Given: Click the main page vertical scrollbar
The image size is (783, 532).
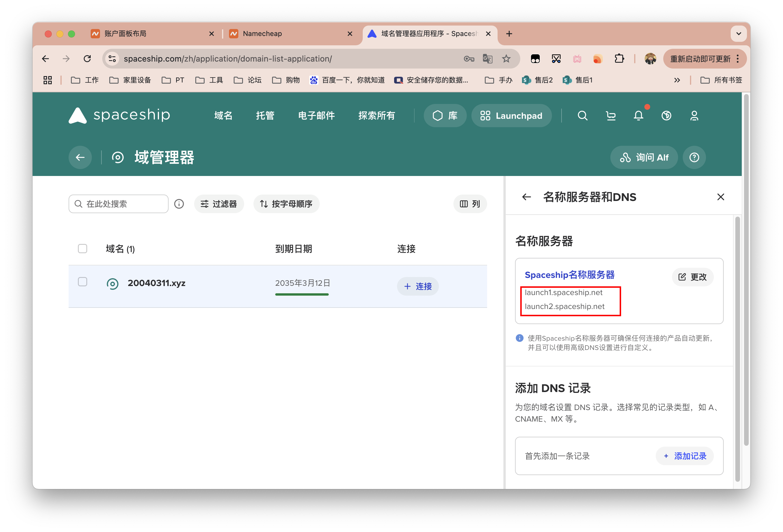Looking at the screenshot, I should 746,269.
